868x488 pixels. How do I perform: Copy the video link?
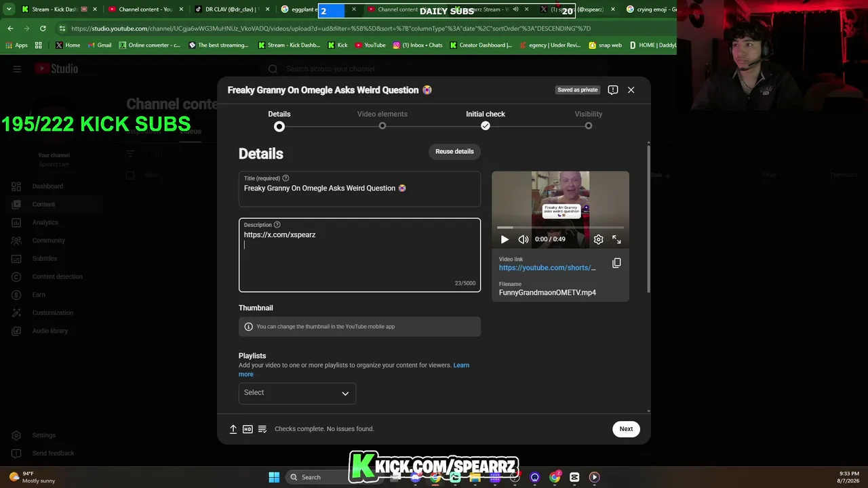pyautogui.click(x=616, y=263)
